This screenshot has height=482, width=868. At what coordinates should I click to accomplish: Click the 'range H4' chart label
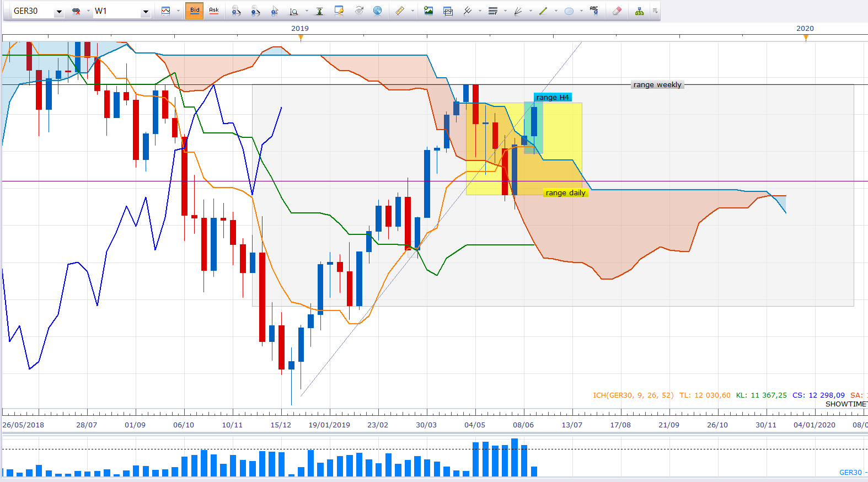(553, 98)
